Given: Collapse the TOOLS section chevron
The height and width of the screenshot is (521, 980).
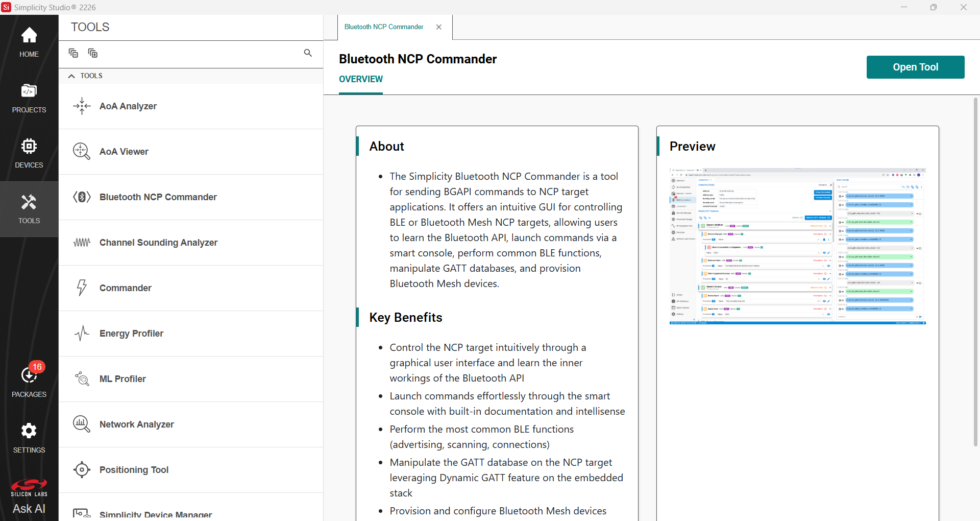Looking at the screenshot, I should click(x=71, y=76).
